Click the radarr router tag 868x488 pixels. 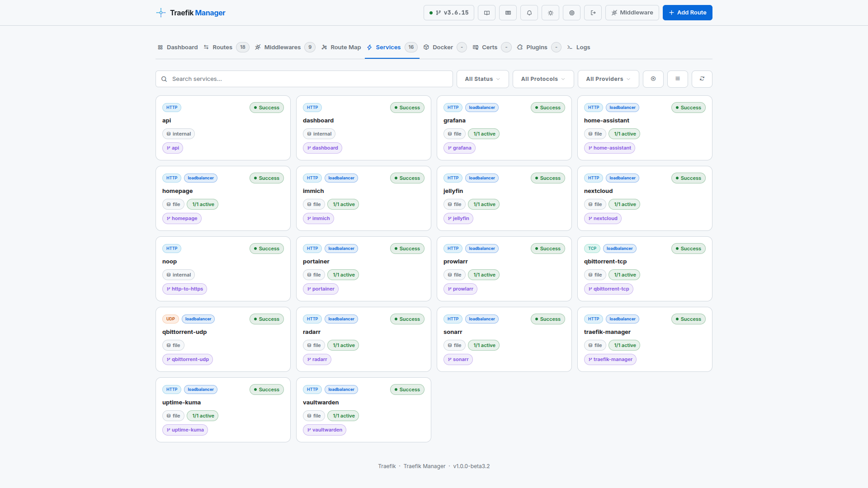317,360
